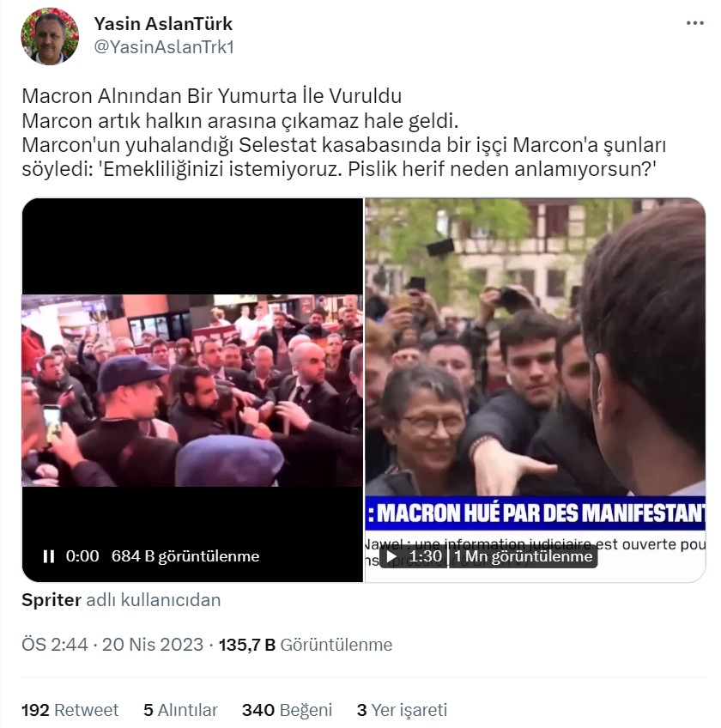
Task: View the 192 Retweet list
Action: (70, 710)
